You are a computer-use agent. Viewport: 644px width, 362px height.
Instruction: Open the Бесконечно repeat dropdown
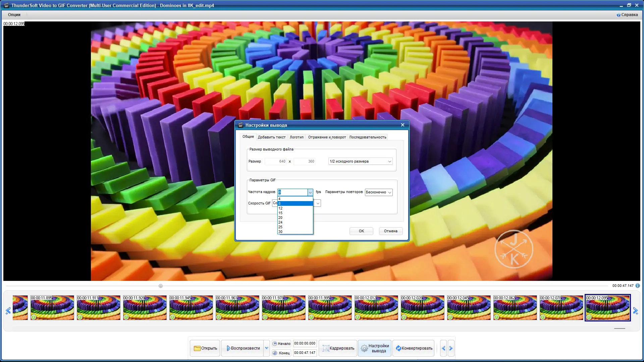(378, 192)
